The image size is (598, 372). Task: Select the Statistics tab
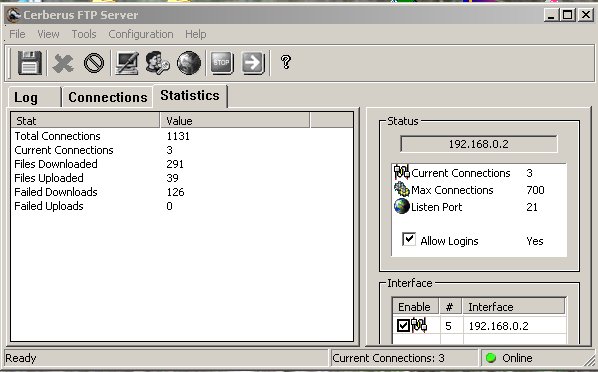[x=190, y=95]
